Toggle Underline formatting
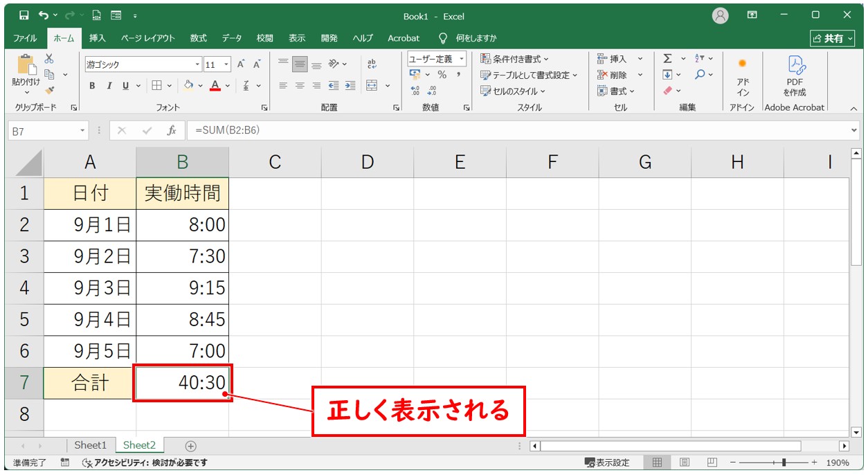 [125, 86]
